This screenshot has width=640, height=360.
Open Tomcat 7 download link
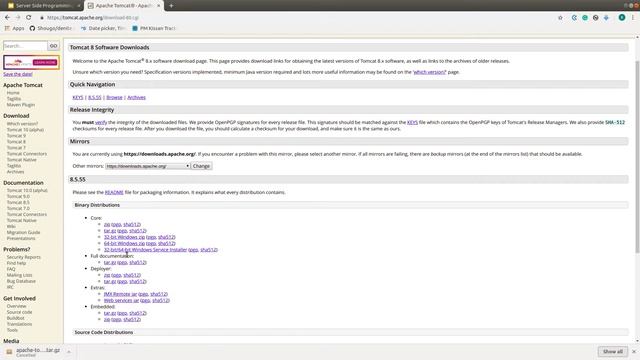(16, 148)
